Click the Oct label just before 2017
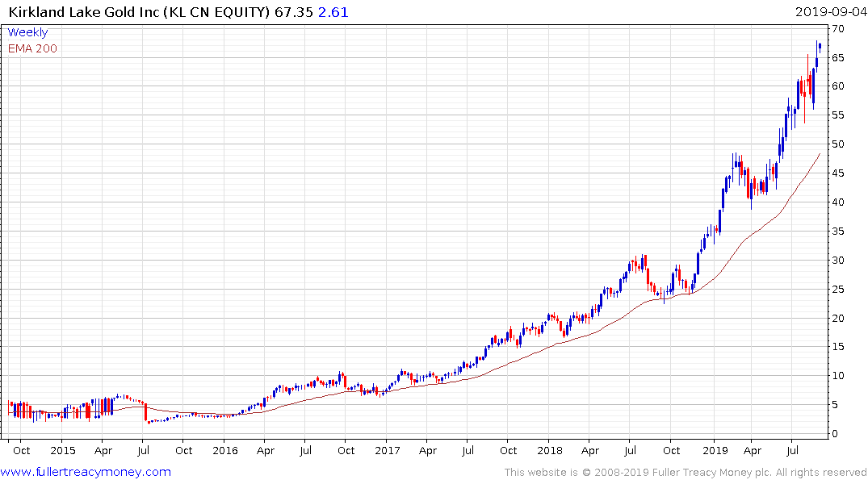This screenshot has height=484, width=868. pos(346,450)
